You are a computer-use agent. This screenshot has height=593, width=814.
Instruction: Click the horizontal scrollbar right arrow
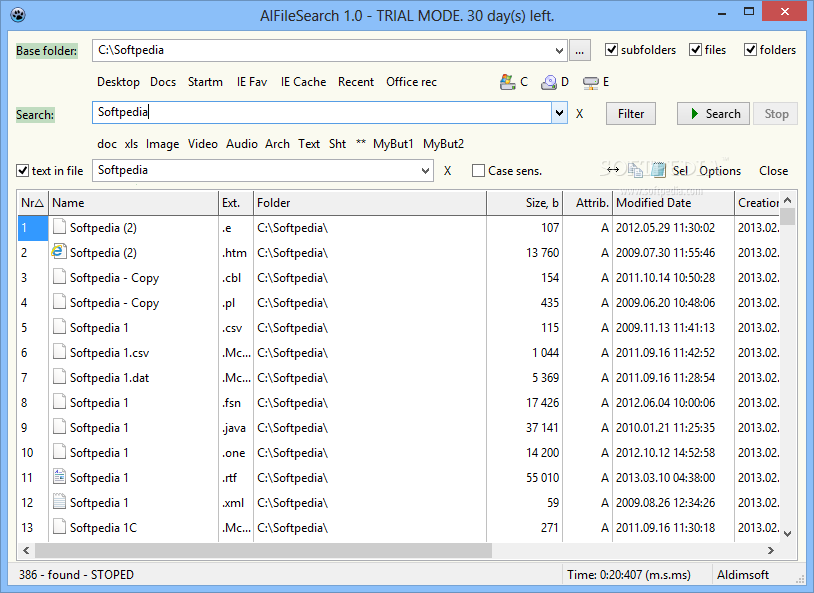(x=770, y=550)
